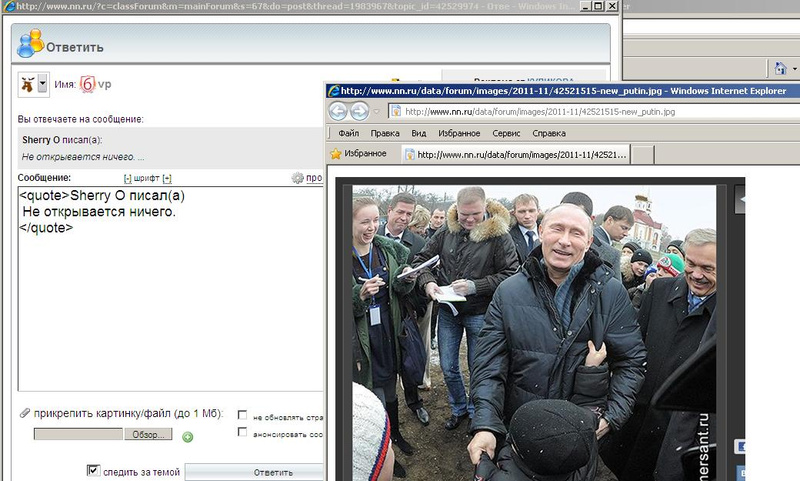The width and height of the screenshot is (800, 481).
Task: Close the reply forum window
Action: [612, 6]
